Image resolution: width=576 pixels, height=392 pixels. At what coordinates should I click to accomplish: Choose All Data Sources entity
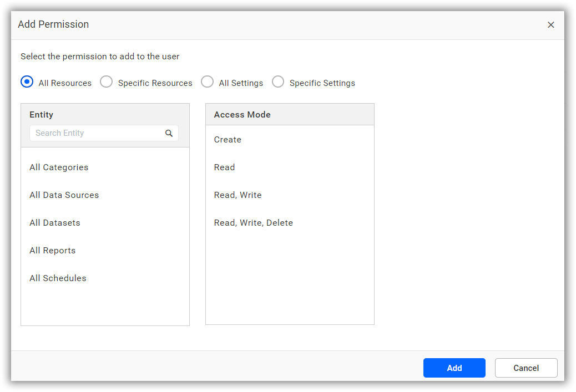click(x=64, y=195)
